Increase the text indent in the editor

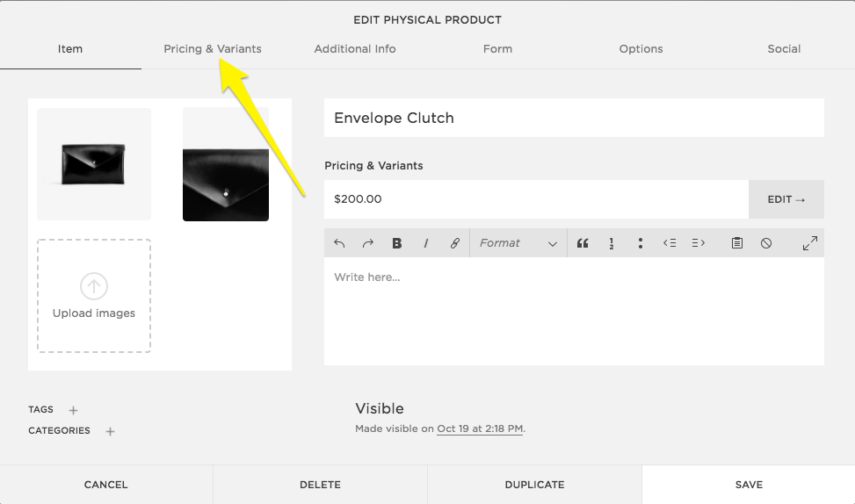[699, 243]
